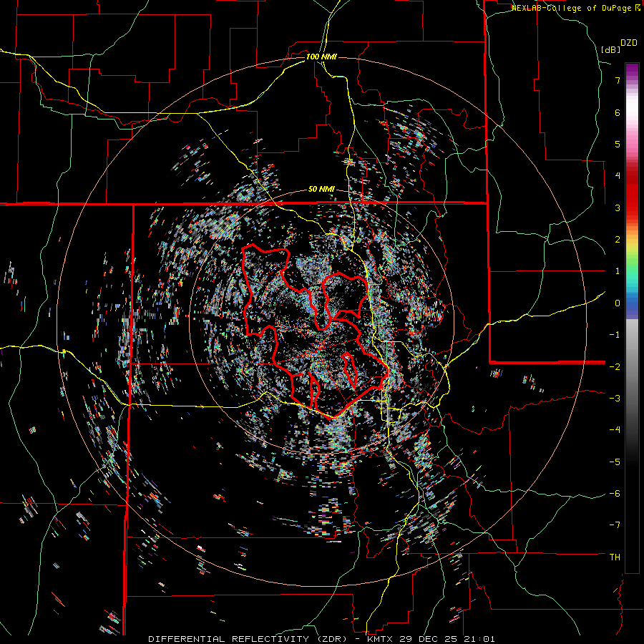Click the -3 value on the color scale

(615, 399)
